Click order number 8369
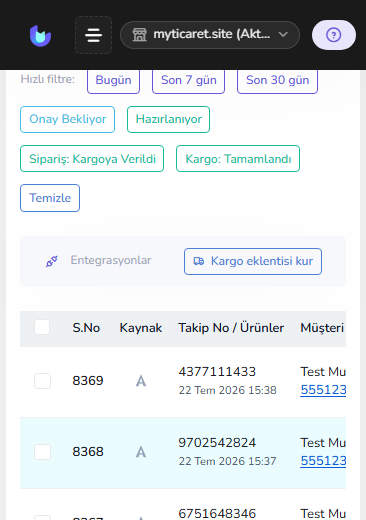The width and height of the screenshot is (366, 520). tap(88, 381)
